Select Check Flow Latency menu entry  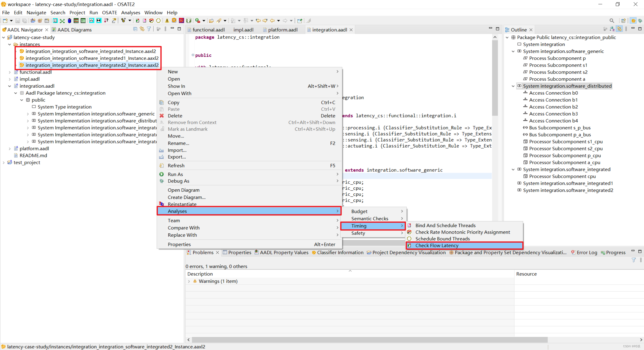pos(437,246)
